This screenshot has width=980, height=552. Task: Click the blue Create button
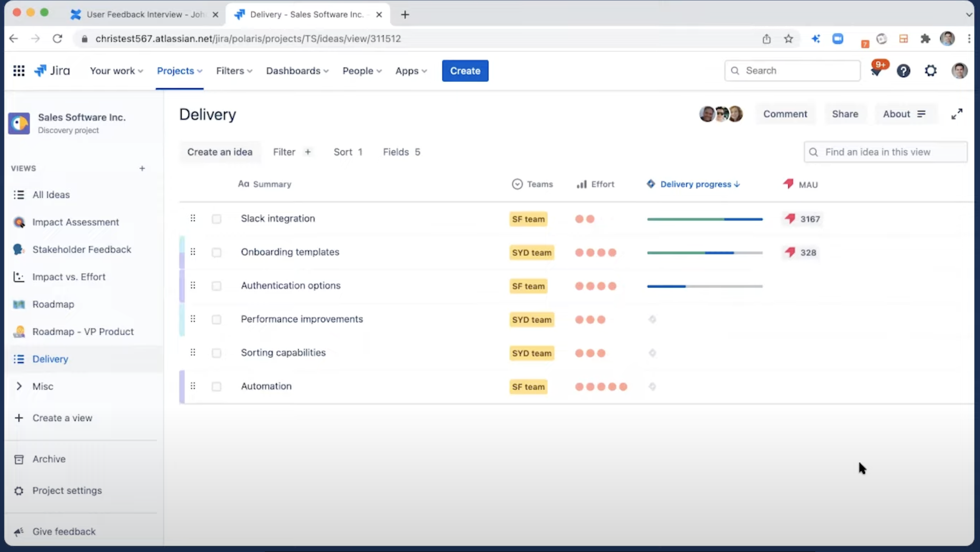(x=465, y=71)
